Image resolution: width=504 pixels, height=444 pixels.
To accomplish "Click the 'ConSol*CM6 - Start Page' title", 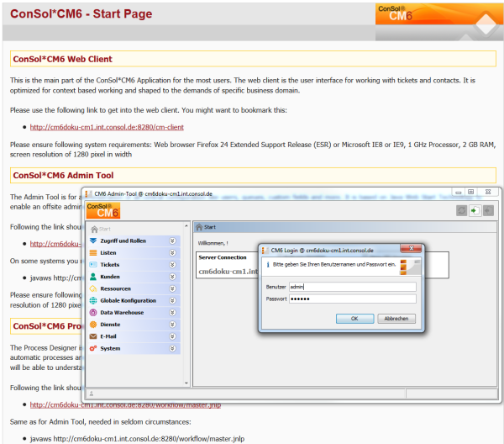I will (x=81, y=13).
